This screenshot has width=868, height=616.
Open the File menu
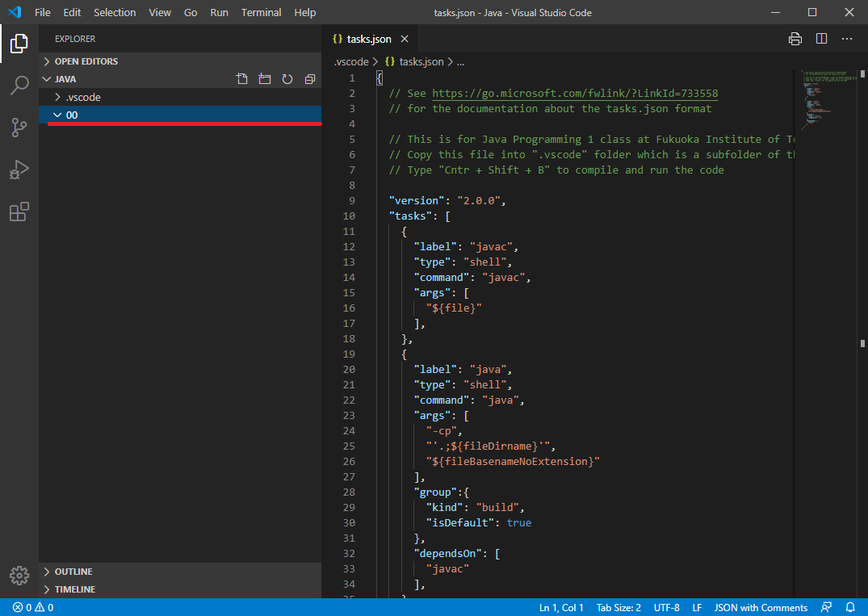click(x=43, y=12)
